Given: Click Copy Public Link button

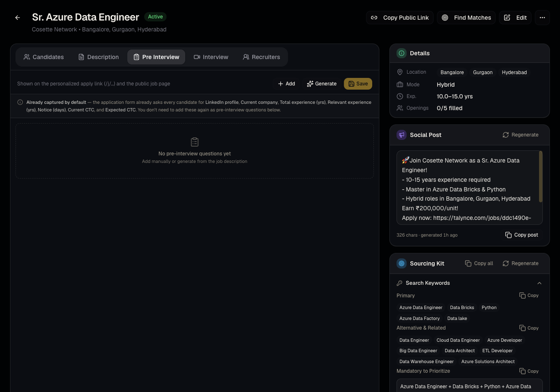Looking at the screenshot, I should pyautogui.click(x=400, y=18).
